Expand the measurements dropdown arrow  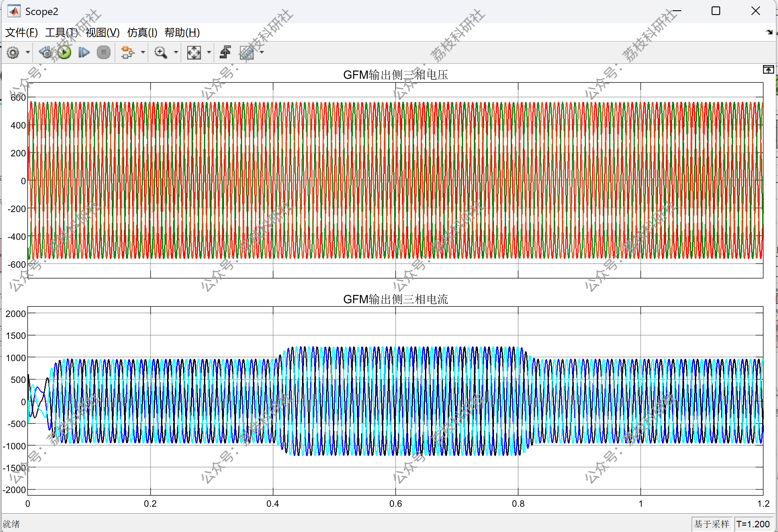(x=262, y=53)
